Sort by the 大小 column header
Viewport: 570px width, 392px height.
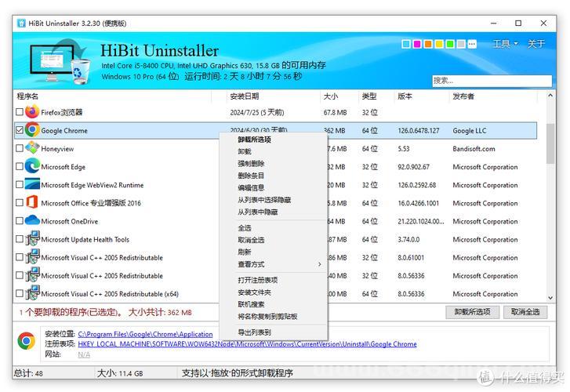[330, 96]
